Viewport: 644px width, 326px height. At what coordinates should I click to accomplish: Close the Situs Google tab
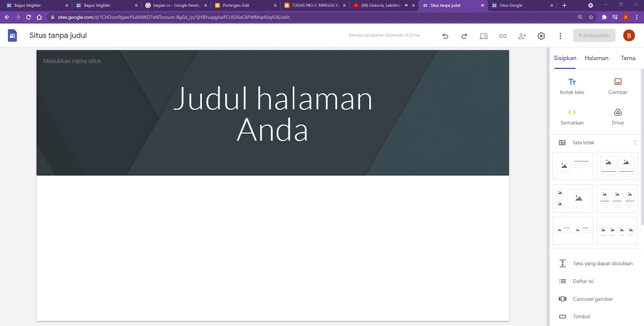[x=551, y=5]
